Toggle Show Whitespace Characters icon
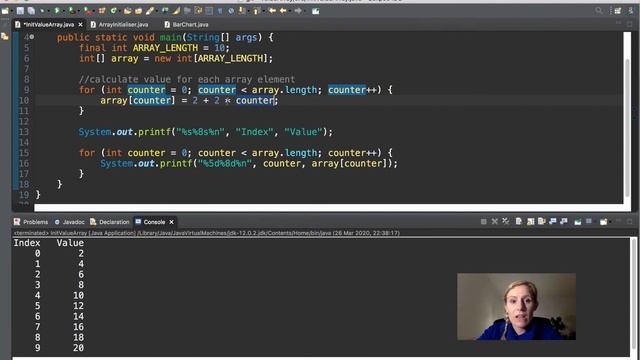 pos(220,11)
